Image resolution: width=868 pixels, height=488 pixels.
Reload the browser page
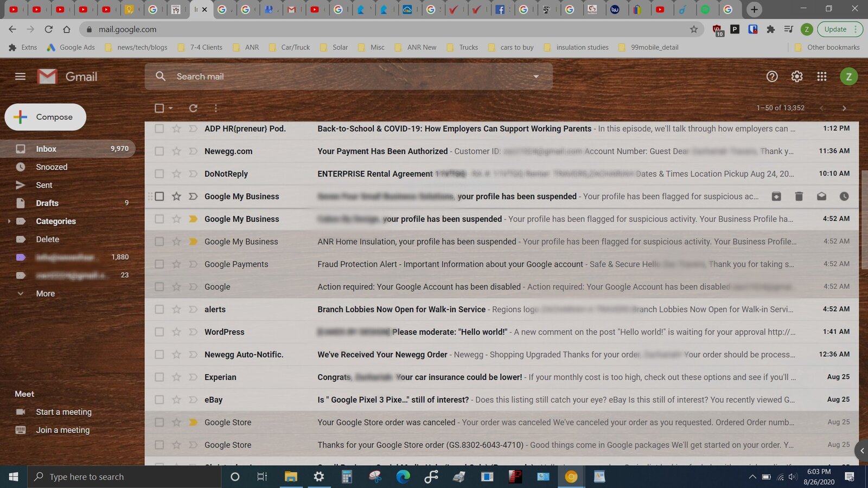[49, 29]
